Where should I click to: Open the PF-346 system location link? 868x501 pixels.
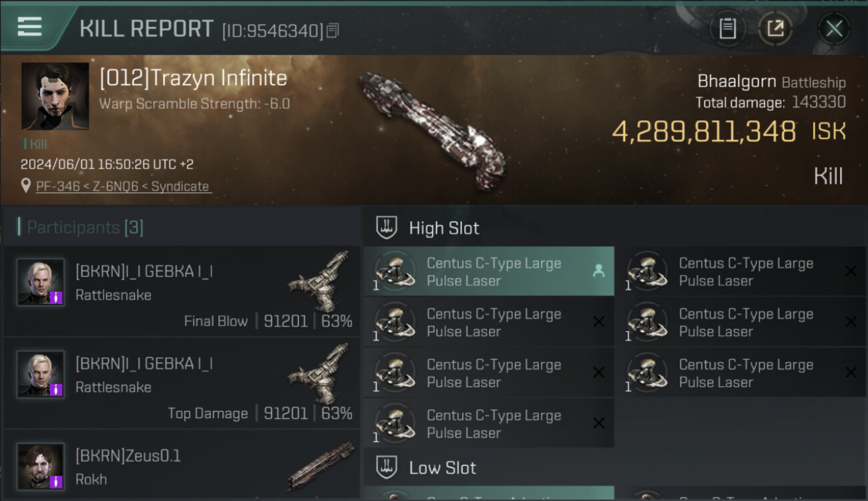tap(122, 186)
